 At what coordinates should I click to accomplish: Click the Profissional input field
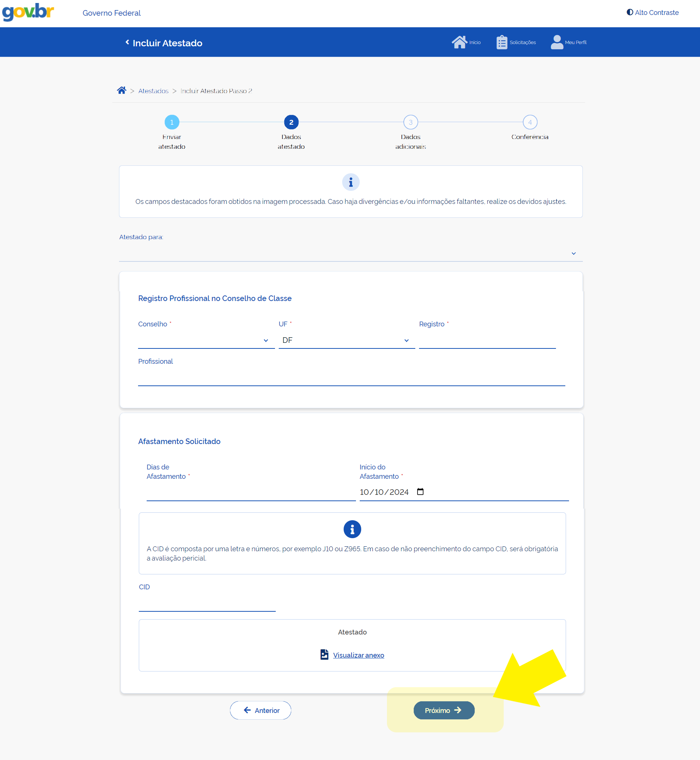tap(351, 378)
